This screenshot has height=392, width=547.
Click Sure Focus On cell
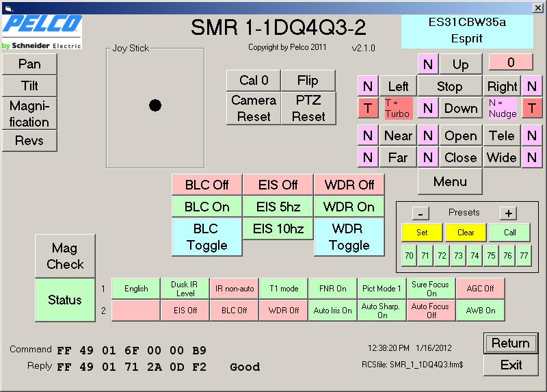(x=431, y=289)
